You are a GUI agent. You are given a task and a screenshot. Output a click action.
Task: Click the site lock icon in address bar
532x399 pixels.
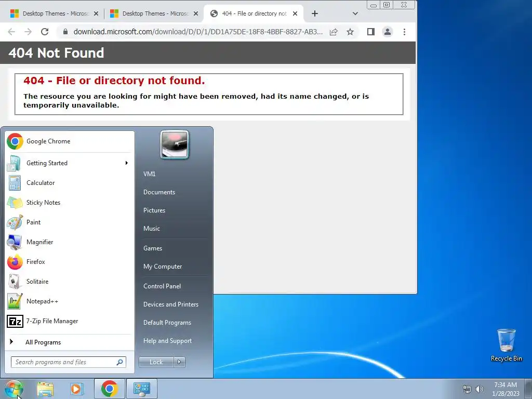65,32
